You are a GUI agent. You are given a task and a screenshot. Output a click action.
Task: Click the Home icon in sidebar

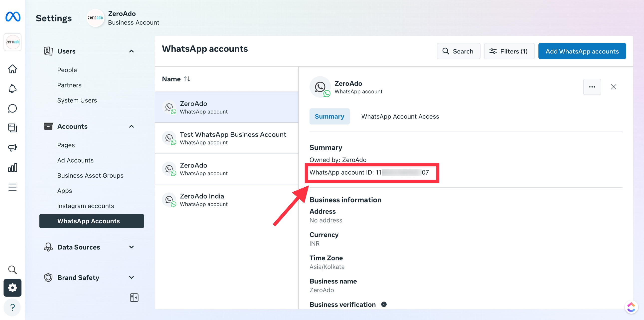tap(12, 69)
